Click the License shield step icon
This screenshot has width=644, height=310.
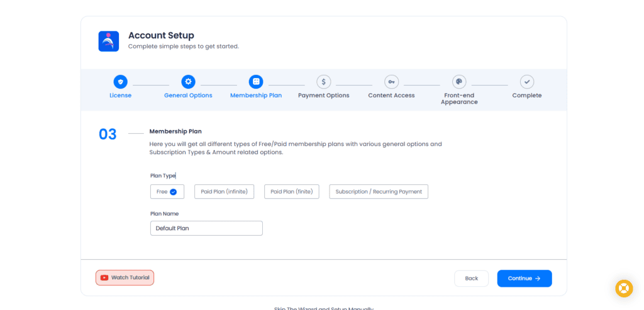click(120, 82)
